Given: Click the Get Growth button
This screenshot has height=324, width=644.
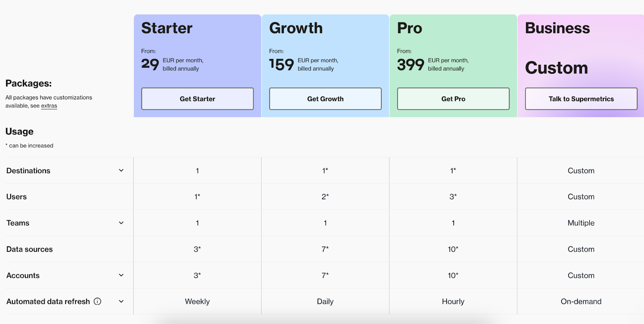Looking at the screenshot, I should 325,99.
